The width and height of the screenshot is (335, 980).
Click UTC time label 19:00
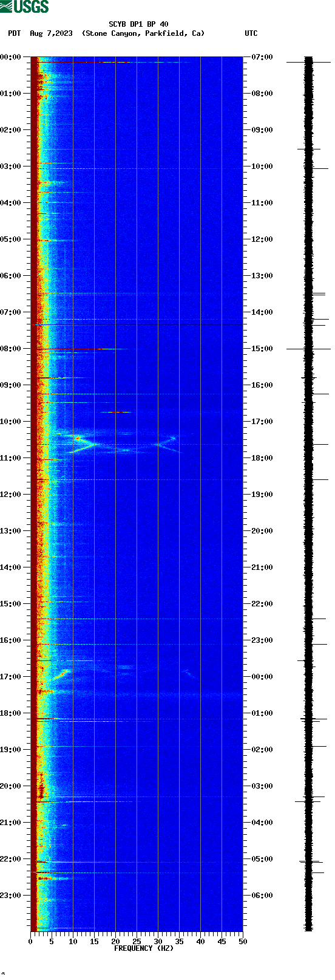(262, 495)
